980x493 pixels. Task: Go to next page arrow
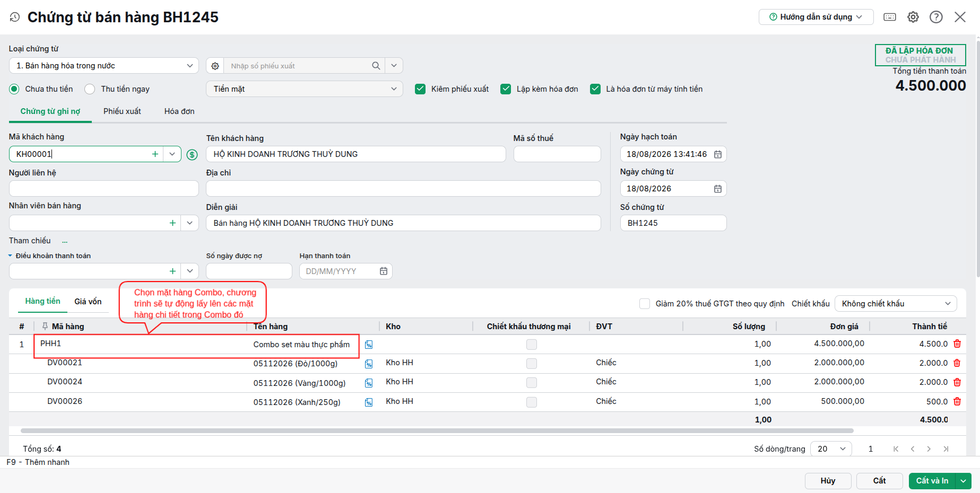[x=929, y=449]
